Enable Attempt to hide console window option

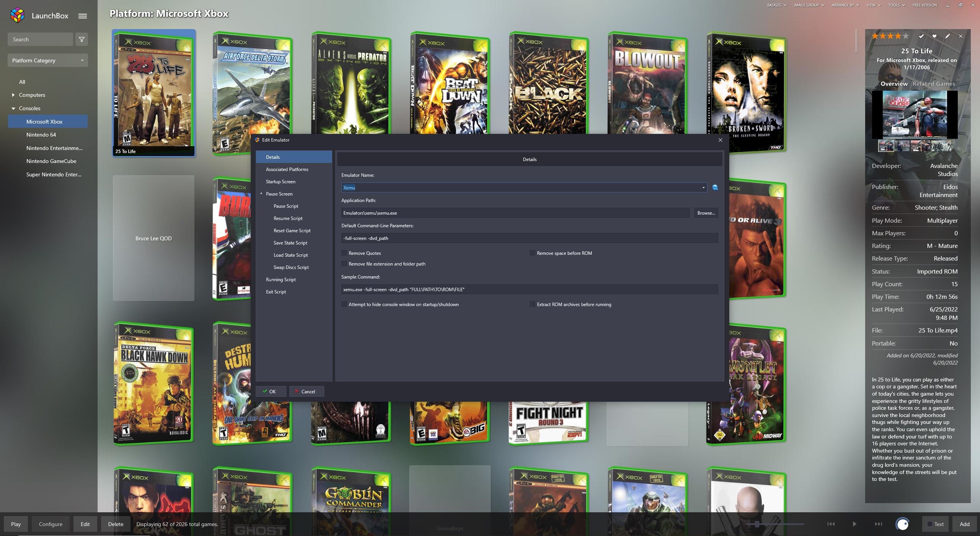click(344, 304)
